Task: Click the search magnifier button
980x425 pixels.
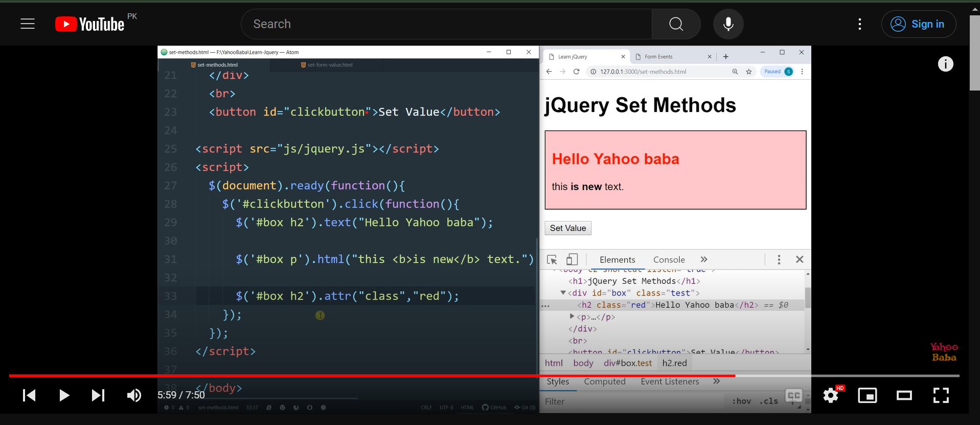Action: [676, 24]
